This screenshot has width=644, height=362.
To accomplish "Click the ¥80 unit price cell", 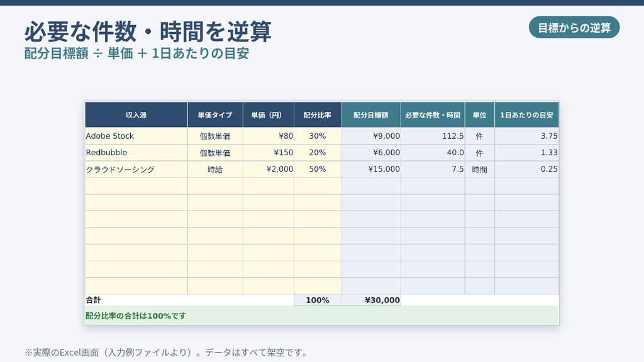I will tap(268, 136).
